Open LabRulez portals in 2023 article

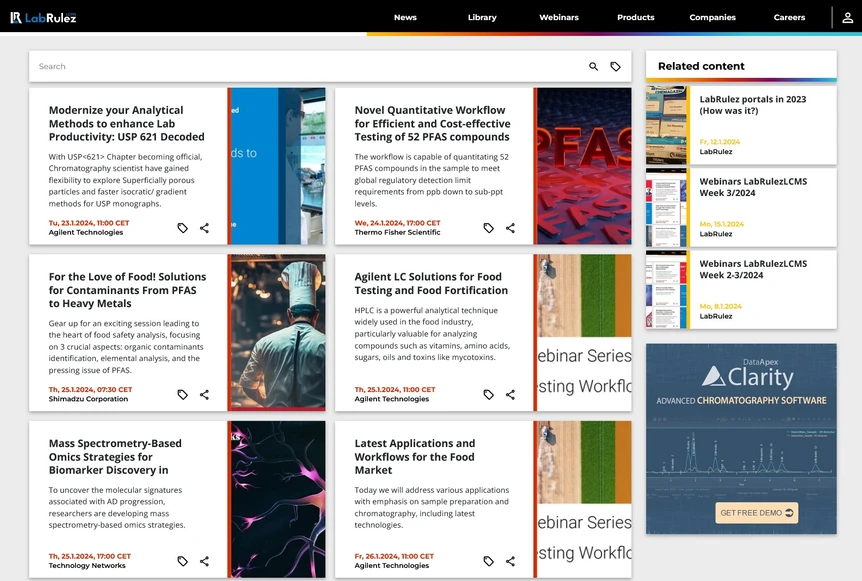753,105
